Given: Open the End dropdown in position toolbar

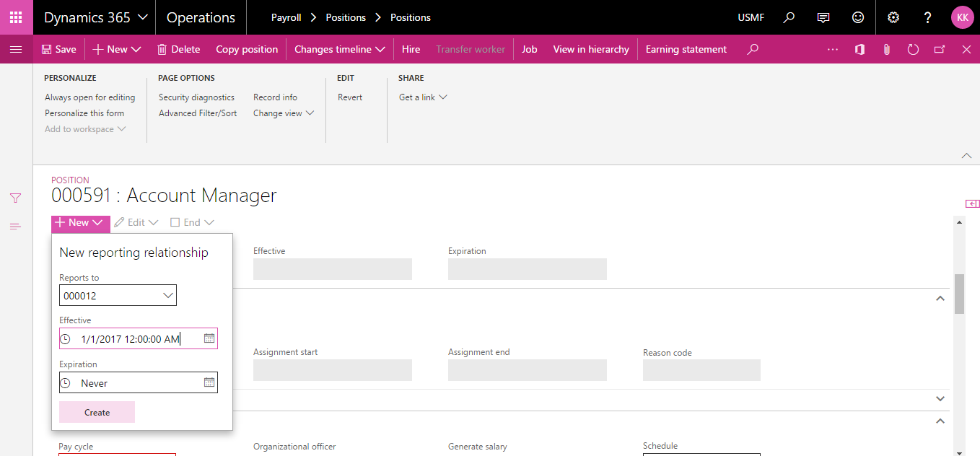Looking at the screenshot, I should 192,223.
